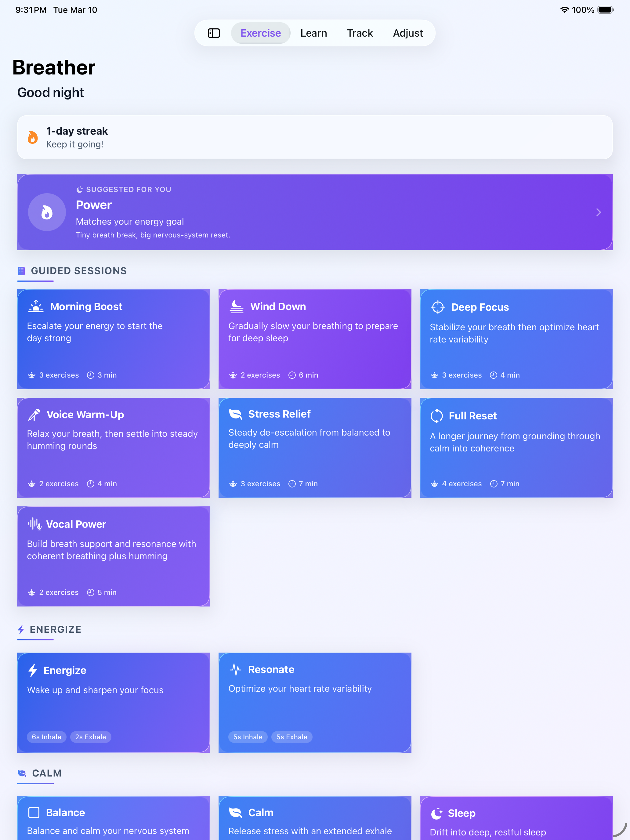Click the Voice Warm-Up exercises count icon

click(31, 484)
